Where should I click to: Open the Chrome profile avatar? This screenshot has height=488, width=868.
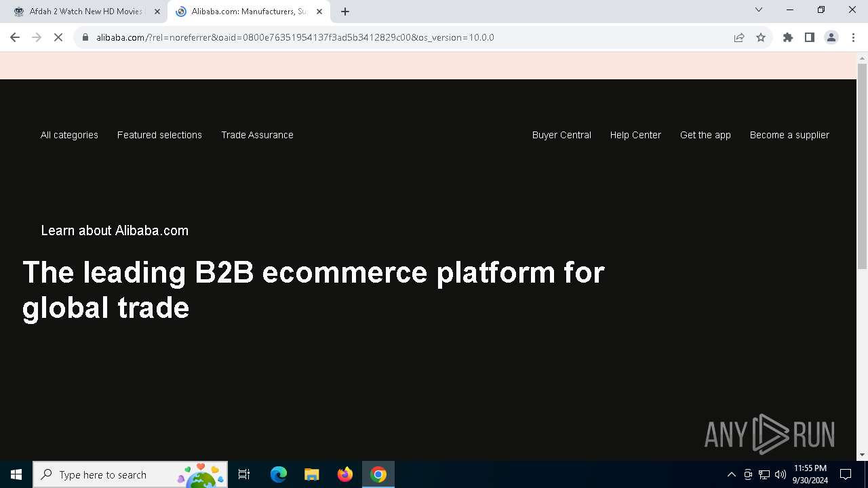point(831,37)
